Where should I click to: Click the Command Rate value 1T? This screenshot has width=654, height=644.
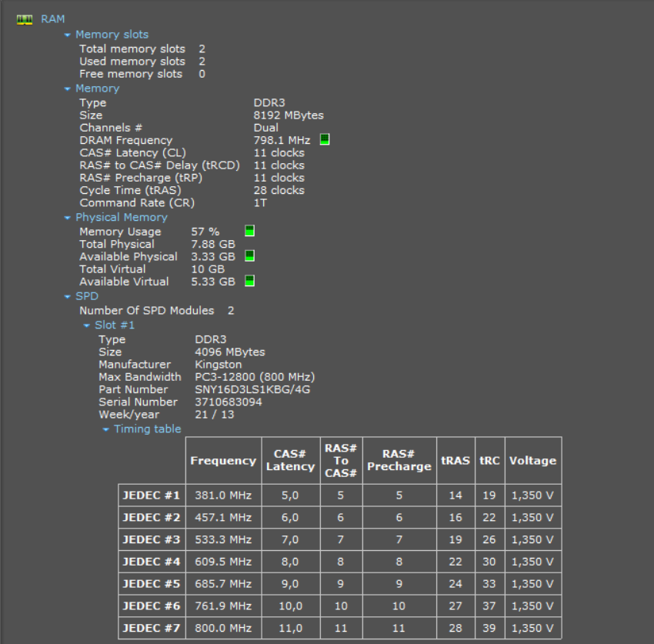(260, 202)
